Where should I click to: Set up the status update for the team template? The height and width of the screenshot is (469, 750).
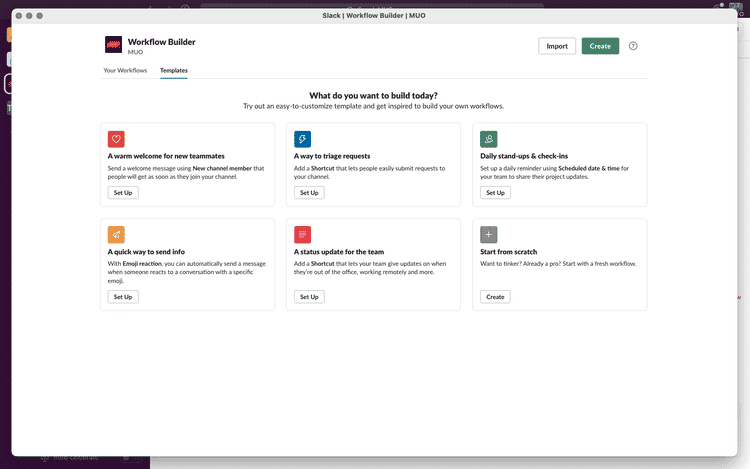click(309, 297)
